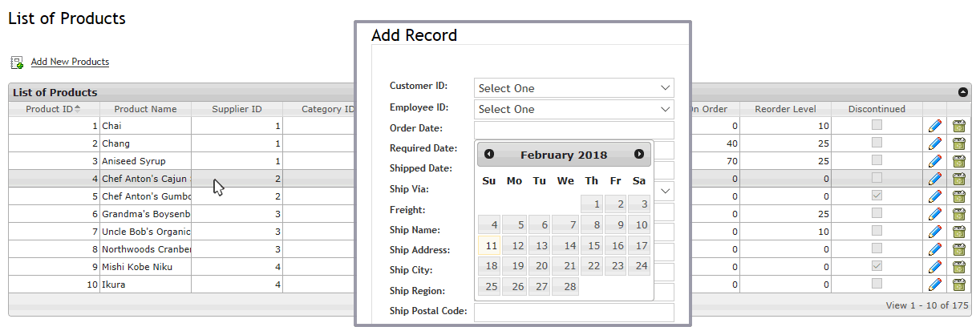Toggle Discontinued checkbox for Mishi Kobe Niku

point(877,266)
